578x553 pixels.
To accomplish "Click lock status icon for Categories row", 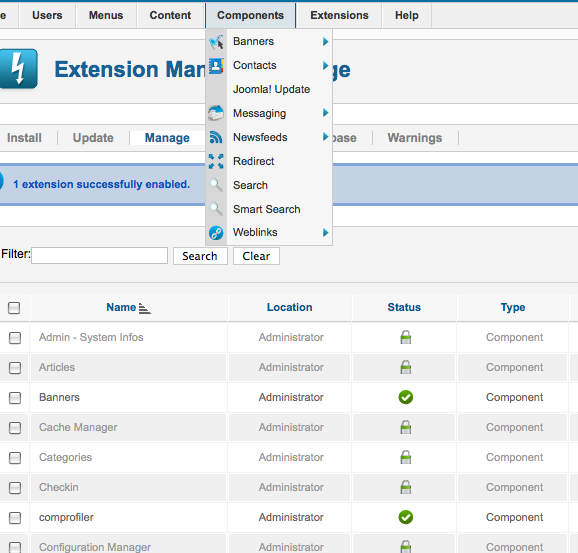I will [405, 457].
